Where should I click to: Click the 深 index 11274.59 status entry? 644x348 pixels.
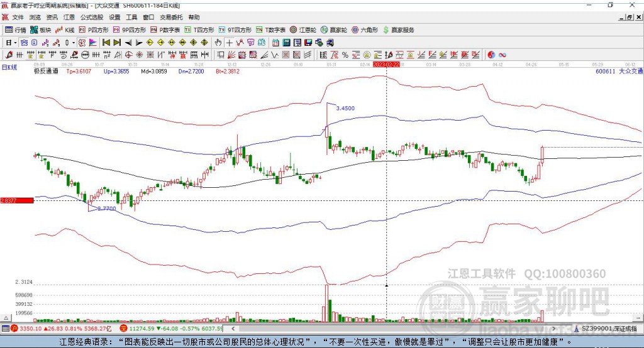[172, 329]
